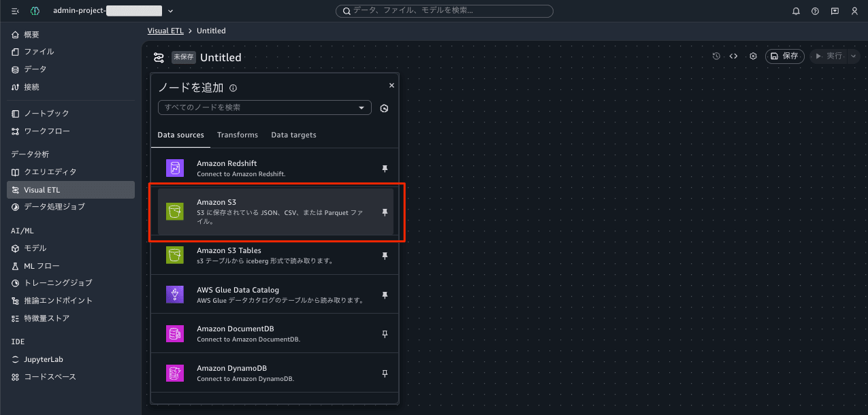Click the Amazon DynamoDB label
This screenshot has height=415, width=868.
coord(232,368)
